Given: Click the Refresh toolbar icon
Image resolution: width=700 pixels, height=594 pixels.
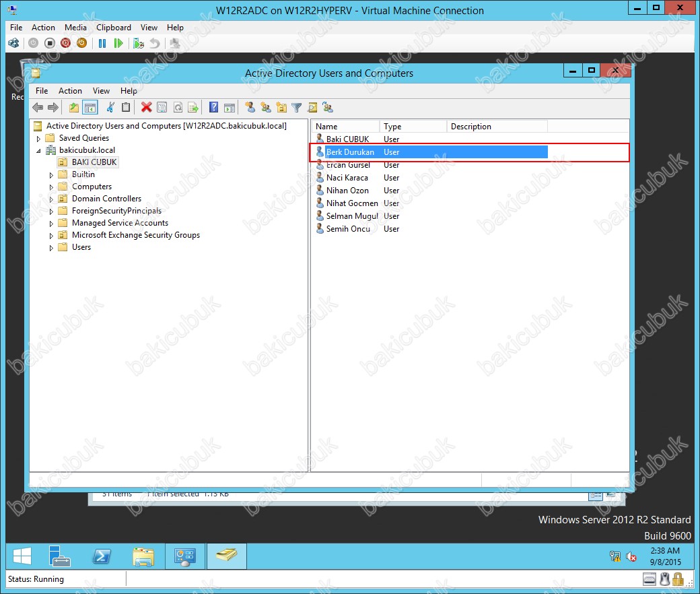Looking at the screenshot, I should (178, 107).
